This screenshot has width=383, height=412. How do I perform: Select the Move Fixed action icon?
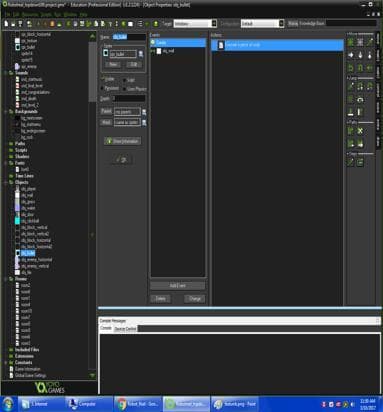(x=351, y=42)
